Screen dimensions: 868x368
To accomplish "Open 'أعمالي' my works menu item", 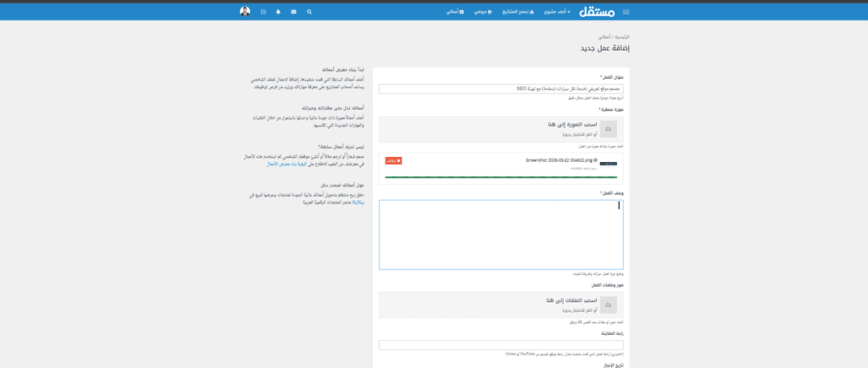I will (x=454, y=12).
